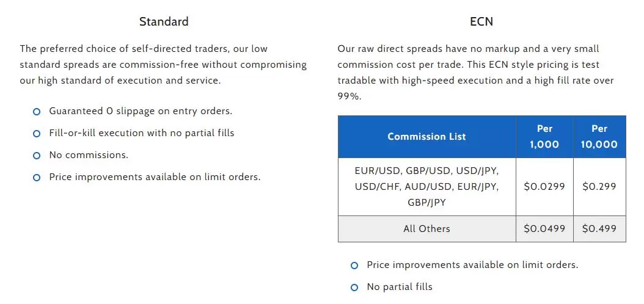
Task: Click the 'Guaranteed 0 slippage on entry orders' text
Action: pyautogui.click(x=141, y=111)
